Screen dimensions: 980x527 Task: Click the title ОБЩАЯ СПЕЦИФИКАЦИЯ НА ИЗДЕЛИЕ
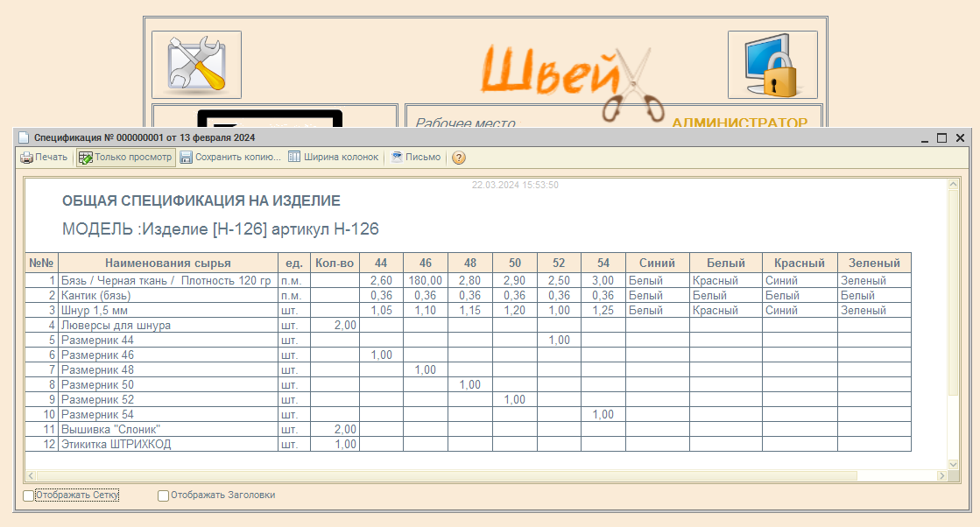click(201, 201)
